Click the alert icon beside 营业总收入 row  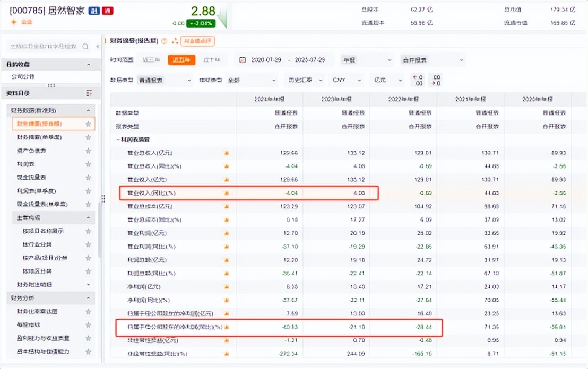(x=226, y=153)
